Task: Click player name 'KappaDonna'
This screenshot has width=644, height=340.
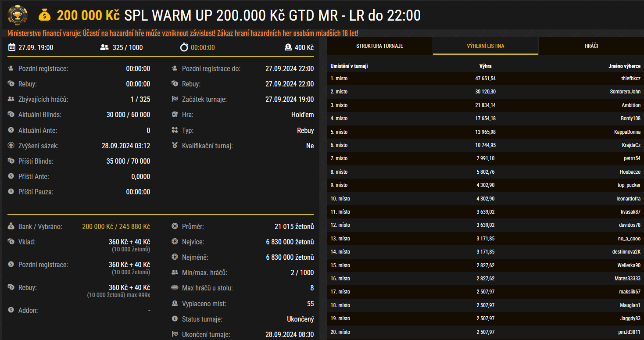Action: [627, 132]
